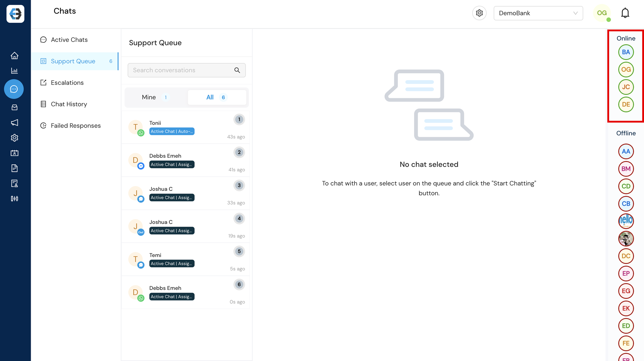Select offline agent DC avatar
The image size is (644, 361).
click(626, 256)
